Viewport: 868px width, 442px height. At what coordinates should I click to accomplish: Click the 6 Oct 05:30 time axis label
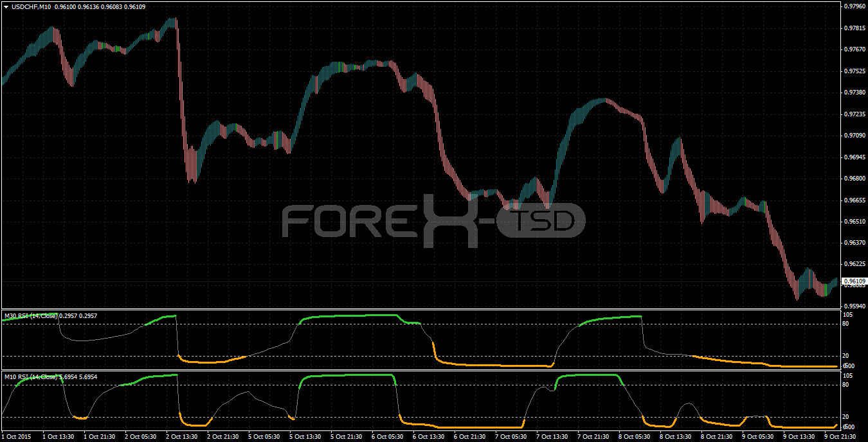tap(389, 437)
